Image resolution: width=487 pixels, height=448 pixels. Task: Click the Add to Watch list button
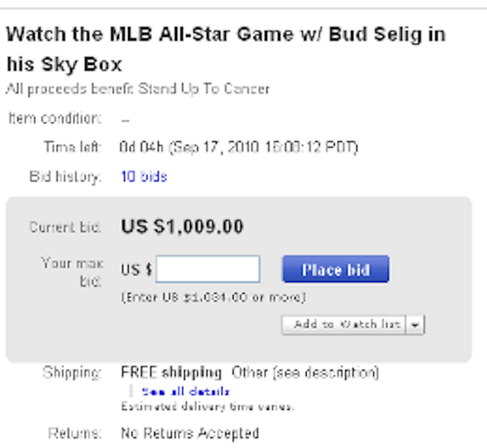[344, 325]
